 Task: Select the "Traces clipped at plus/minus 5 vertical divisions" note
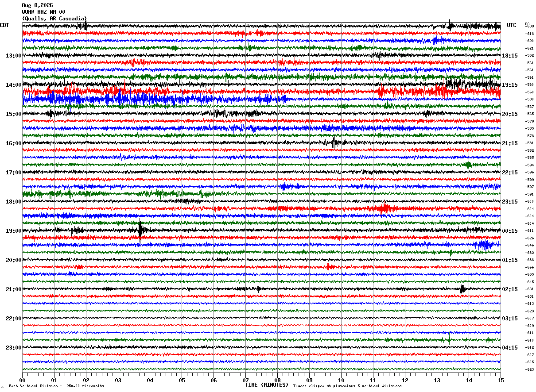[347, 386]
